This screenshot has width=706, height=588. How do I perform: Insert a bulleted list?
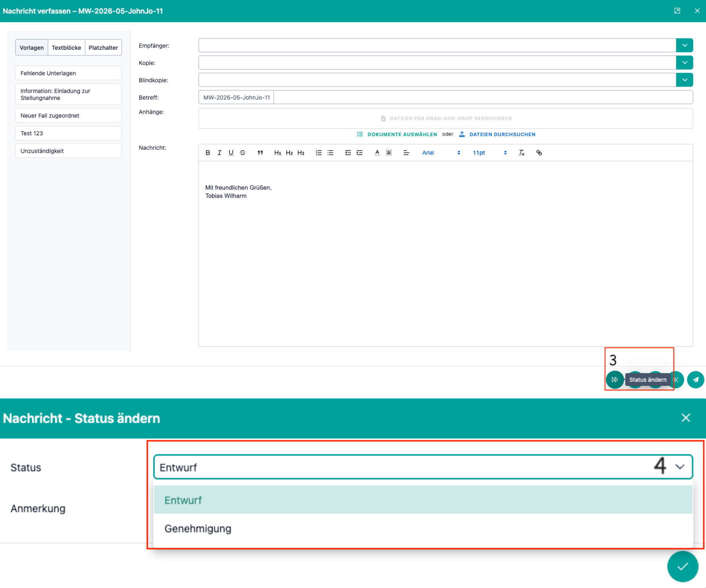pyautogui.click(x=331, y=153)
